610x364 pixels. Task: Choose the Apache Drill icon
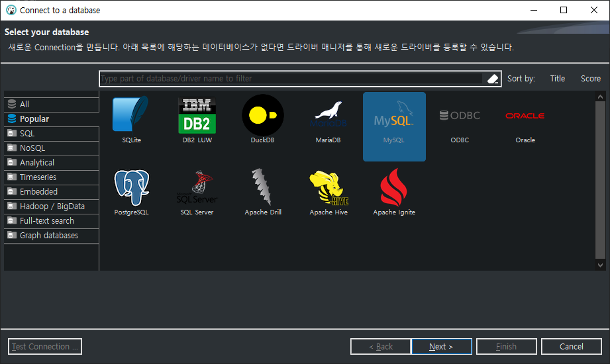pos(262,187)
